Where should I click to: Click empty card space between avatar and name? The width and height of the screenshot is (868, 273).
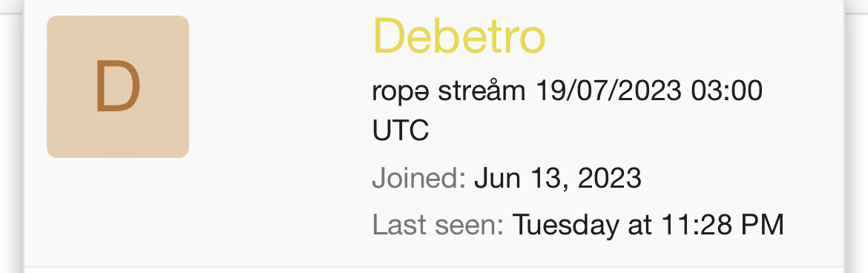pyautogui.click(x=280, y=87)
